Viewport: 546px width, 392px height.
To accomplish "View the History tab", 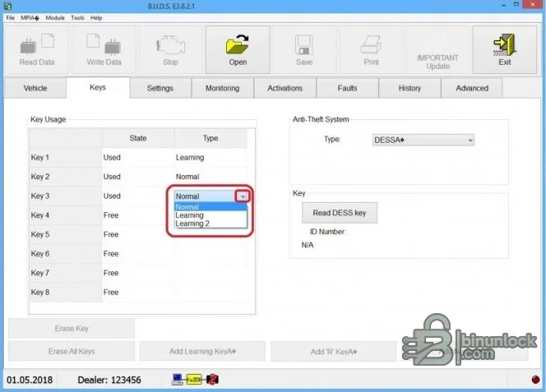I will tap(409, 88).
